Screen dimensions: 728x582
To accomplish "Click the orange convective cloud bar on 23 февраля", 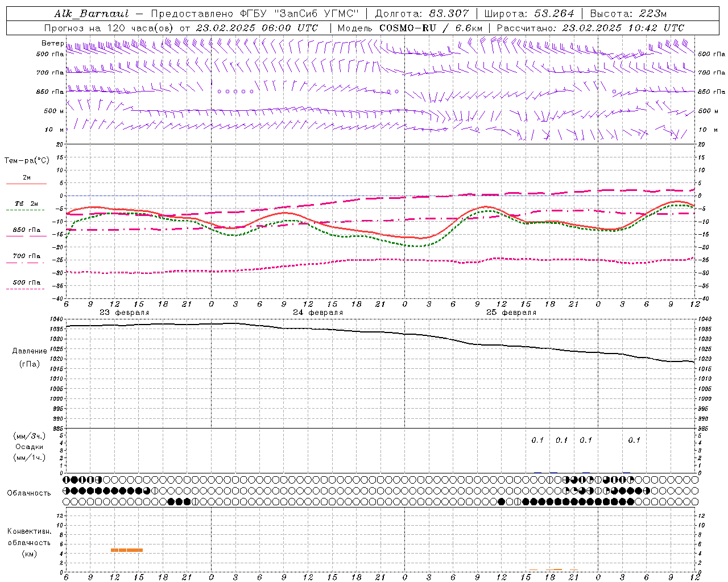I will click(127, 550).
